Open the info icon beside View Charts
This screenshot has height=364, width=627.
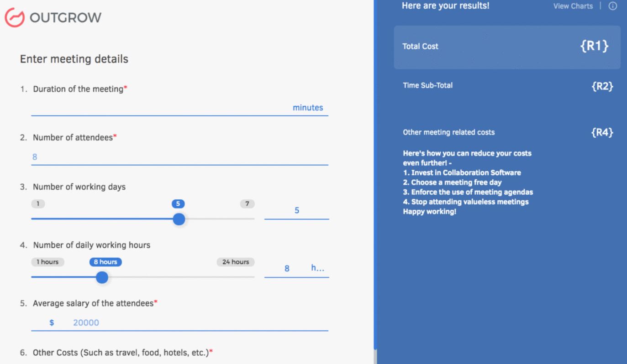tap(613, 6)
